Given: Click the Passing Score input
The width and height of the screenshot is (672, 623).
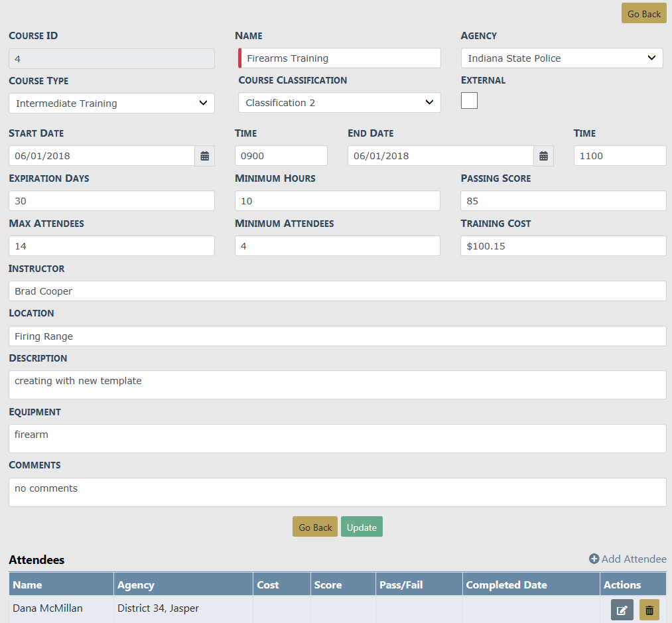Looking at the screenshot, I should click(563, 201).
